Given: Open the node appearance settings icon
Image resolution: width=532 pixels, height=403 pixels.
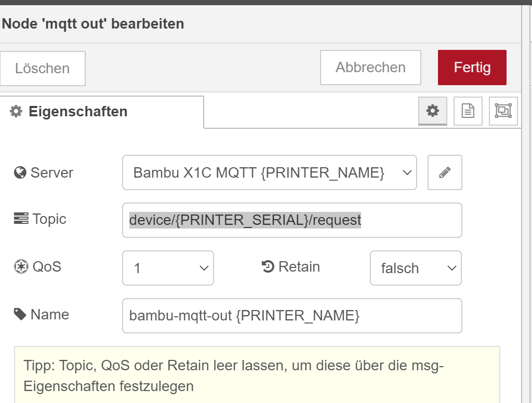Looking at the screenshot, I should (x=503, y=111).
